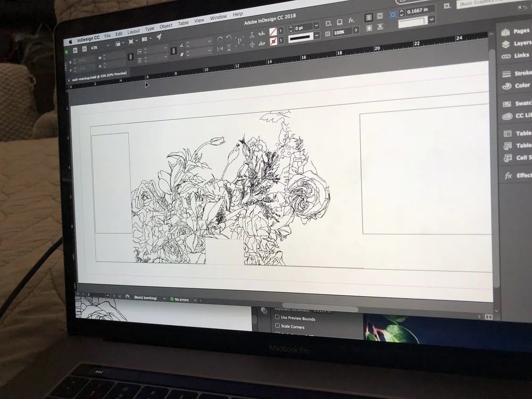Screen dimensions: 532x399
Task: Open the 43% zoom level dropdown
Action: click(108, 45)
